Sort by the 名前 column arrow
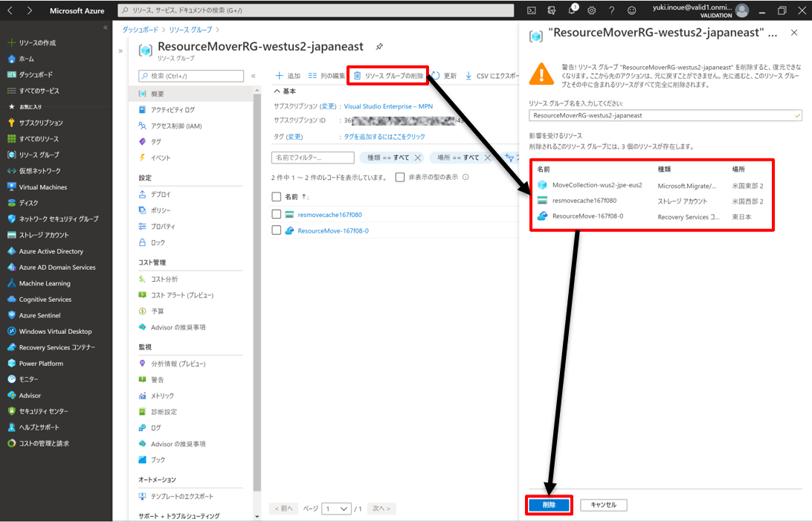 306,197
